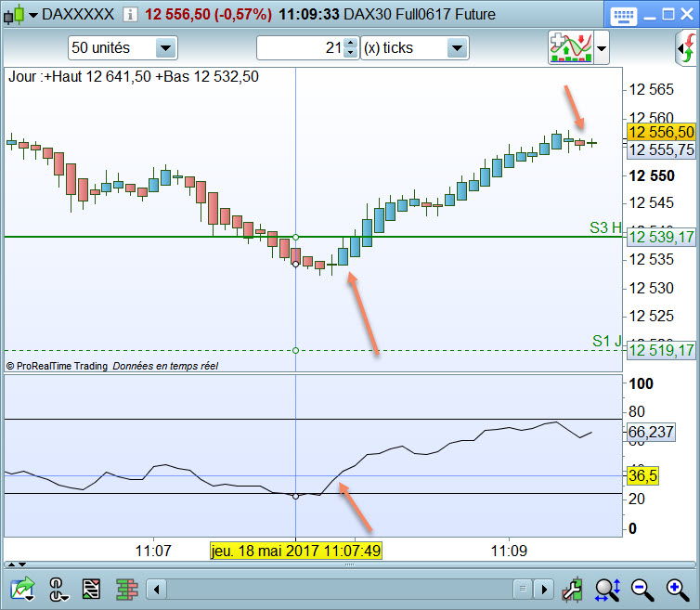The width and height of the screenshot is (700, 610).
Task: Click the green S3 H horizontal line handle
Action: pos(295,237)
